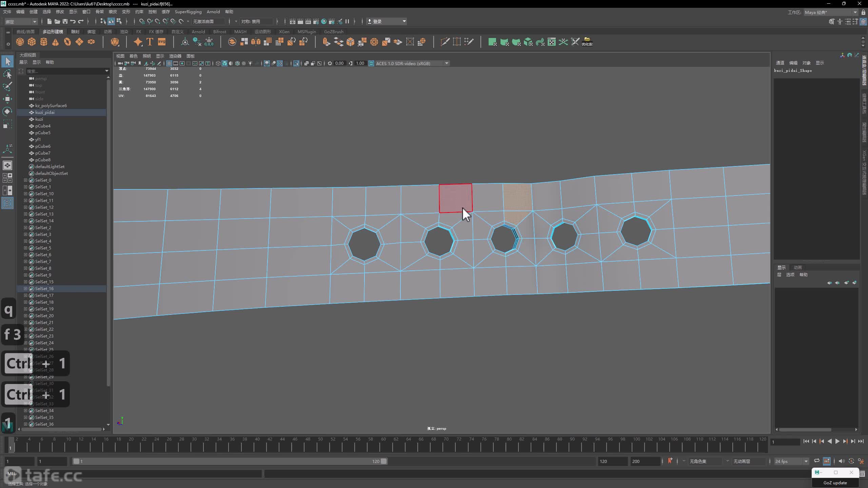The width and height of the screenshot is (868, 488).
Task: Click the redo arrow icon
Action: tap(81, 21)
